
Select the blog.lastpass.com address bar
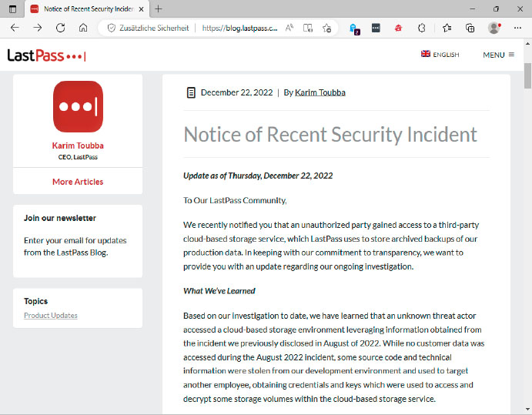coord(239,28)
